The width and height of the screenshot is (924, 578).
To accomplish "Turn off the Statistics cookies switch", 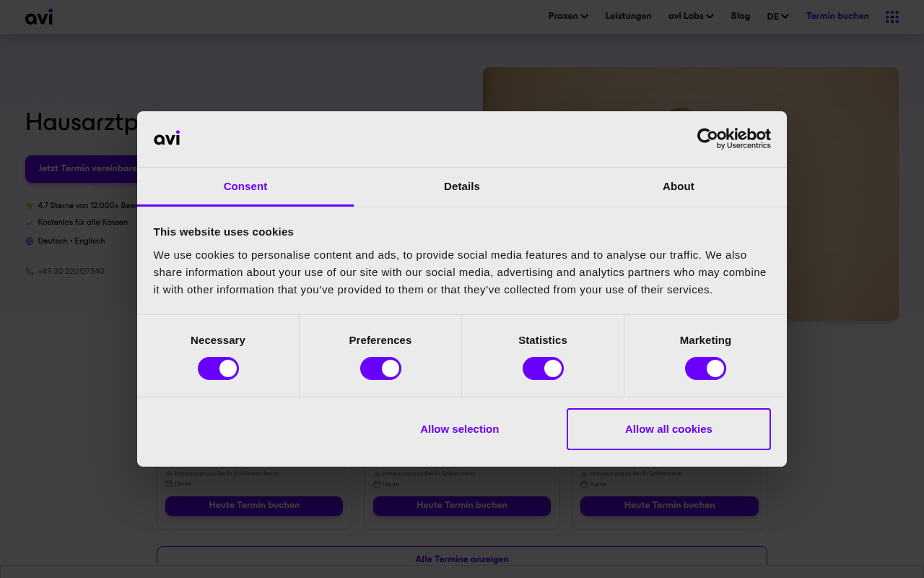I will click(543, 368).
